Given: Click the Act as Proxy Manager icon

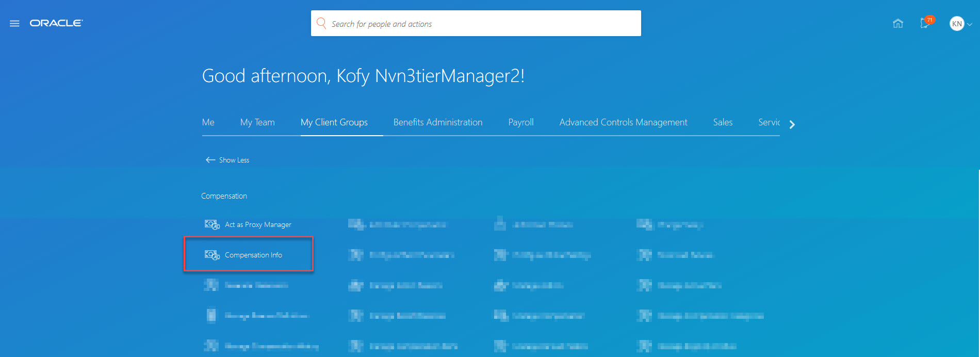Looking at the screenshot, I should tap(212, 224).
